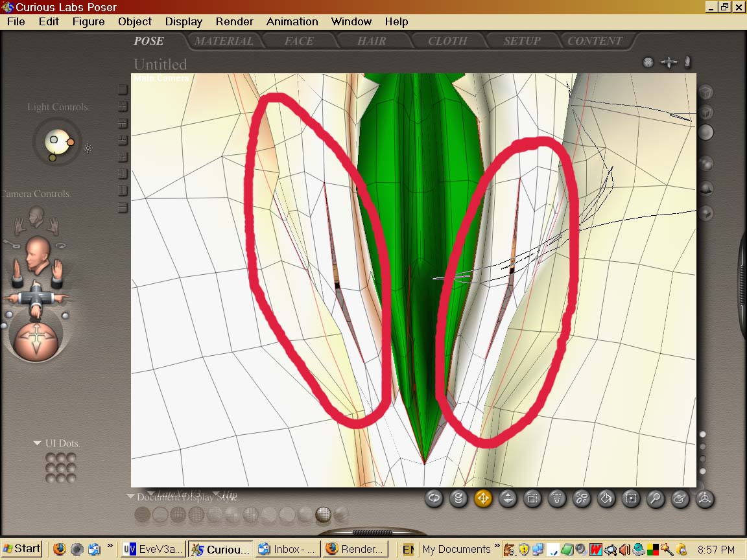Switch to silhouette document display style
747x560 pixels.
click(x=142, y=515)
